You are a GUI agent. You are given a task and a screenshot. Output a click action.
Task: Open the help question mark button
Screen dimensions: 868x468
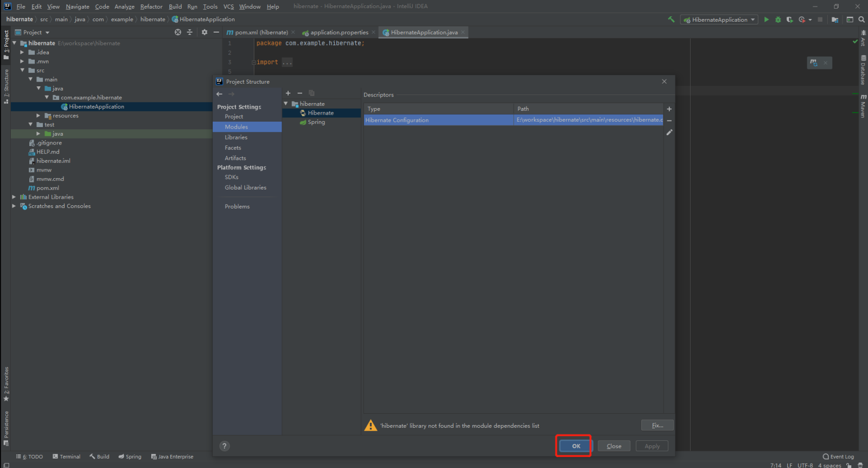coord(225,446)
